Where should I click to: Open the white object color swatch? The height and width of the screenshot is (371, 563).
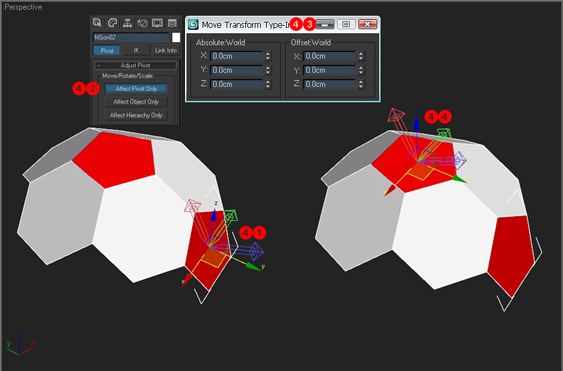(176, 37)
